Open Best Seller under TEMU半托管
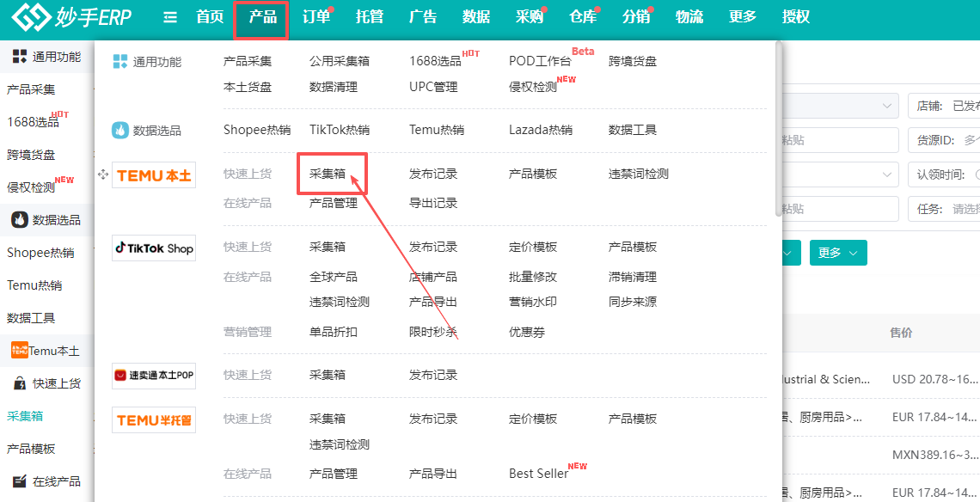980x502 pixels. pyautogui.click(x=539, y=474)
